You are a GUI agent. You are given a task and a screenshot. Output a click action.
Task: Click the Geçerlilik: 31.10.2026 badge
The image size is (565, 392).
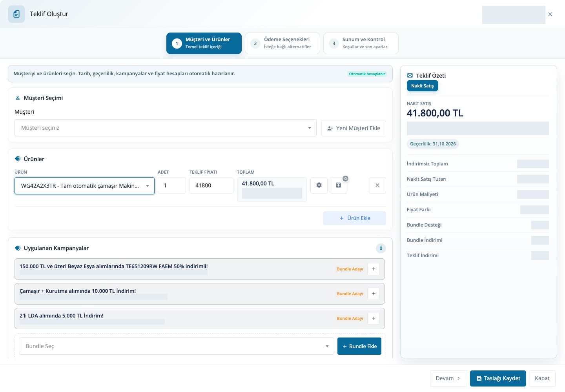[x=433, y=144]
